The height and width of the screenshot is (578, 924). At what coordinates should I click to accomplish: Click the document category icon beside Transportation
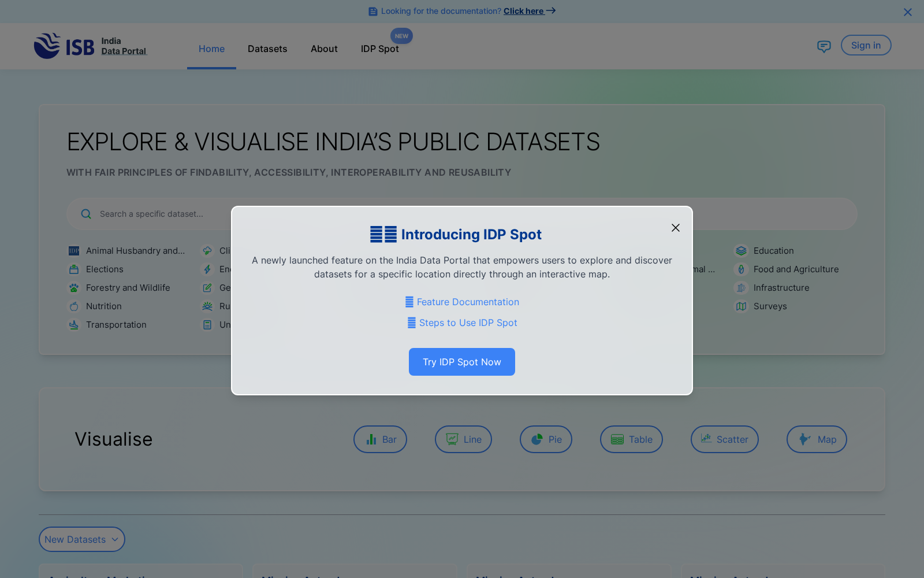(207, 325)
